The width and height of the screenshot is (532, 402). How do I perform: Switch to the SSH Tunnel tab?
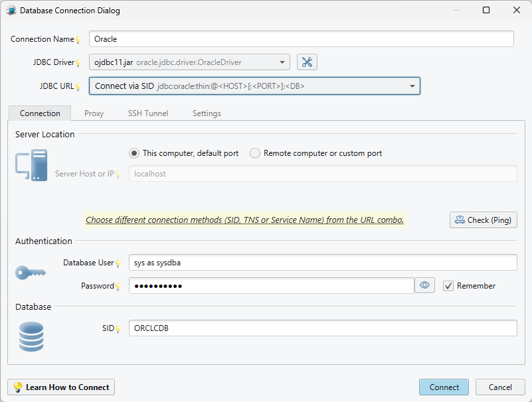coord(147,113)
